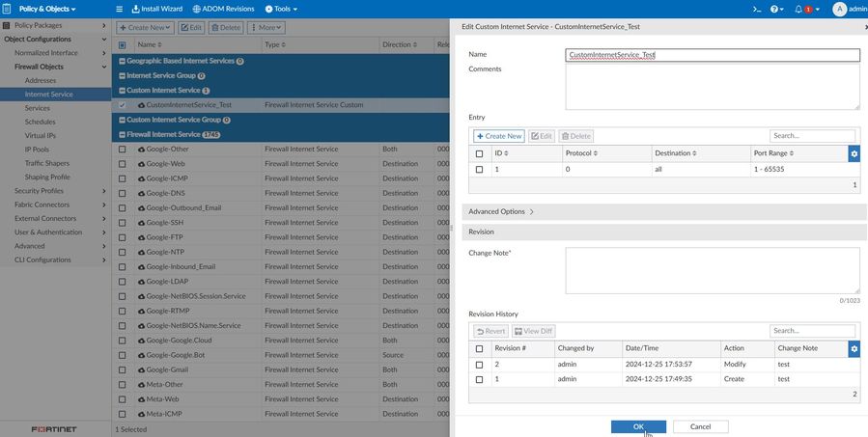The width and height of the screenshot is (868, 437).
Task: Click the Policy Packages sidebar icon
Action: tap(7, 25)
